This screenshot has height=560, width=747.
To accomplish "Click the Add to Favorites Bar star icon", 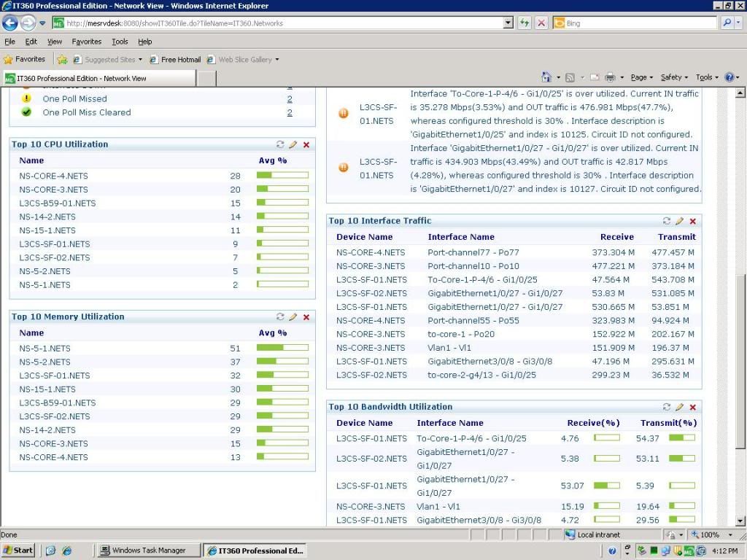I will click(x=62, y=60).
